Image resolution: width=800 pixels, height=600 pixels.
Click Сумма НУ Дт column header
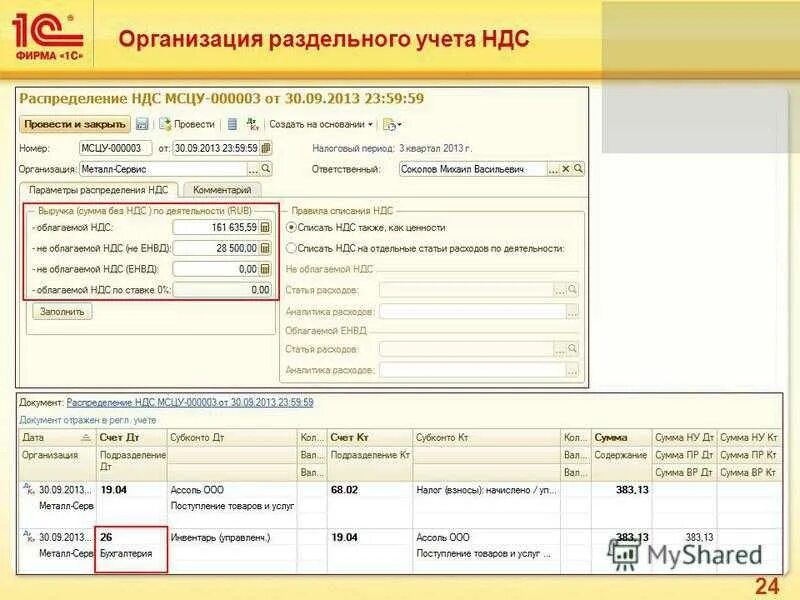tap(684, 437)
